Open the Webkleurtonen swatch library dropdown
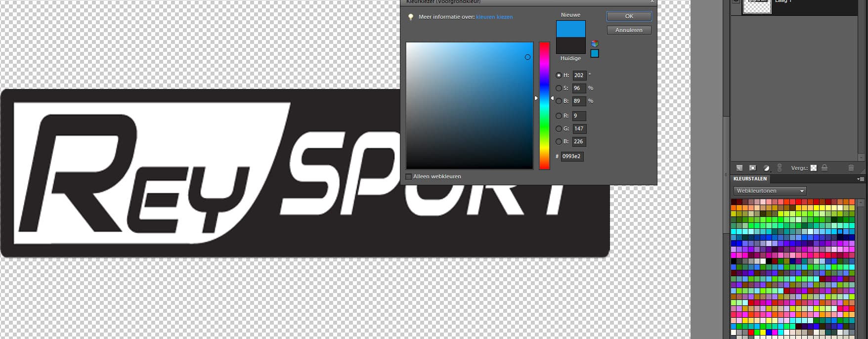The width and height of the screenshot is (868, 339). point(770,191)
